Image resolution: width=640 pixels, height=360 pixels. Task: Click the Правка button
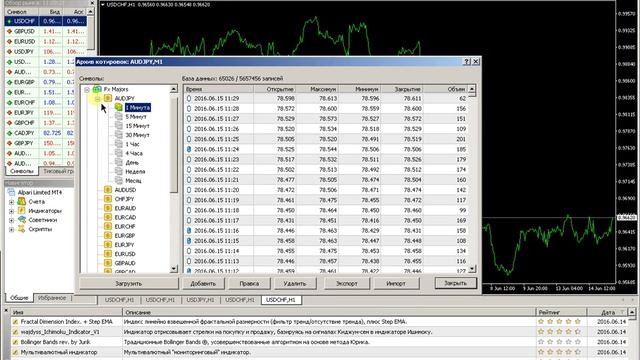[x=249, y=283]
